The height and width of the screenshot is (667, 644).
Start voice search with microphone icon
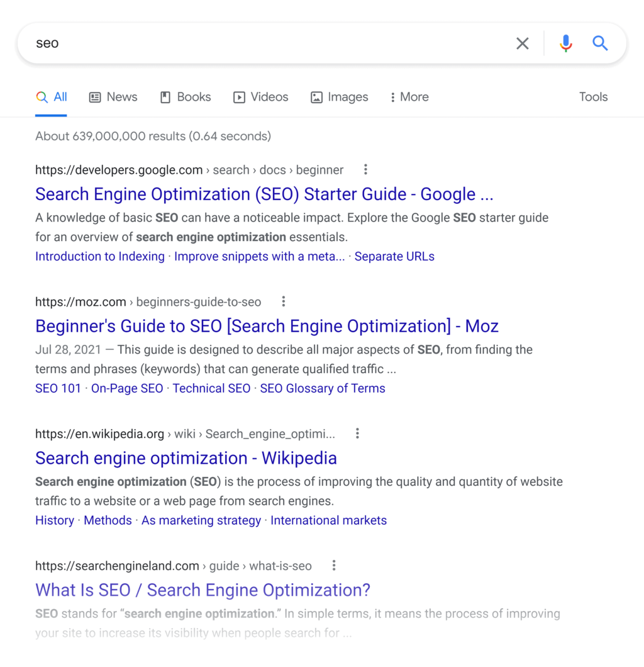566,43
